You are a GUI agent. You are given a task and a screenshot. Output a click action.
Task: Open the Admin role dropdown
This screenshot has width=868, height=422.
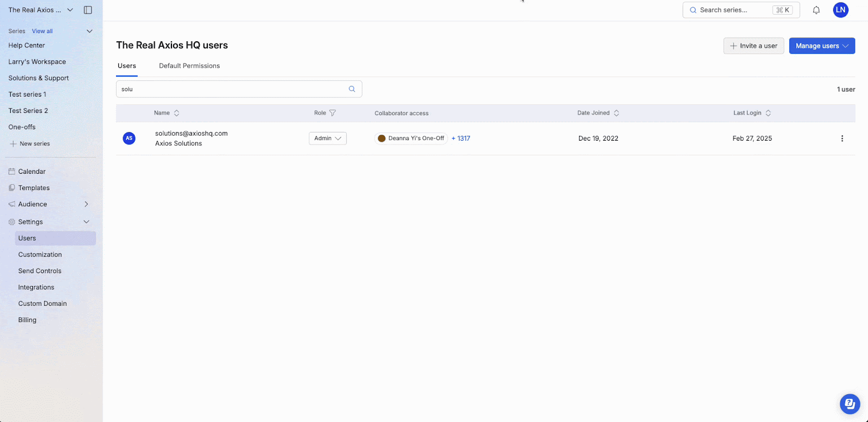point(328,138)
